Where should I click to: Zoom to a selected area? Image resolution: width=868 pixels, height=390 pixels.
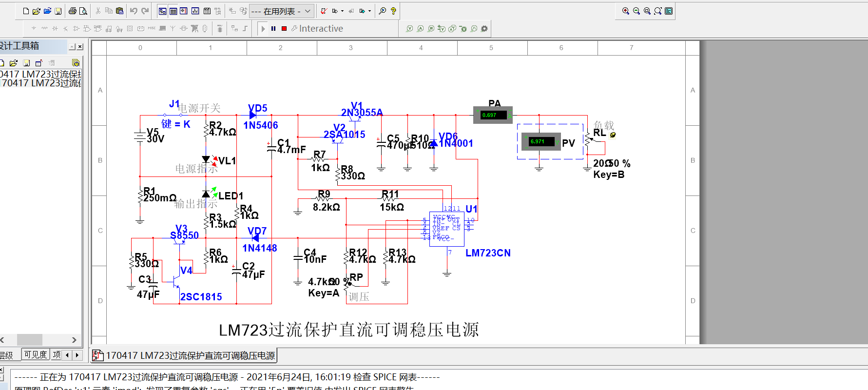647,11
